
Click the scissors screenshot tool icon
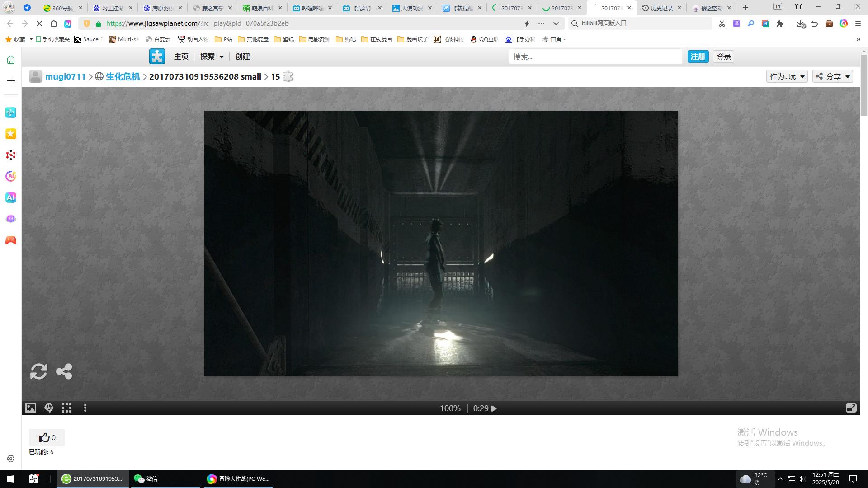point(722,23)
